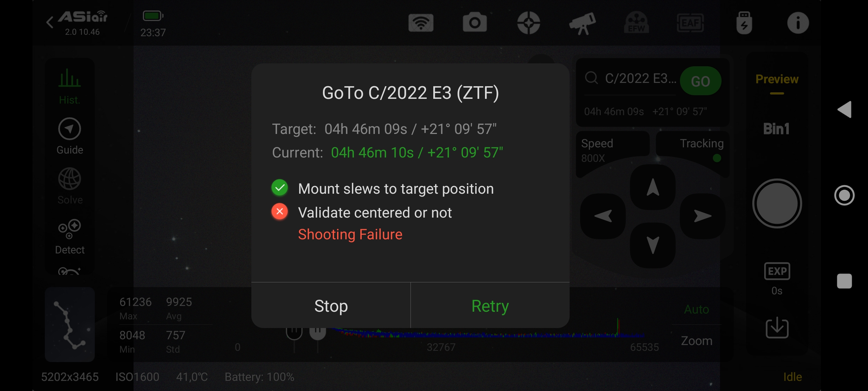The image size is (868, 391).
Task: Open the info about icon
Action: [x=798, y=23]
